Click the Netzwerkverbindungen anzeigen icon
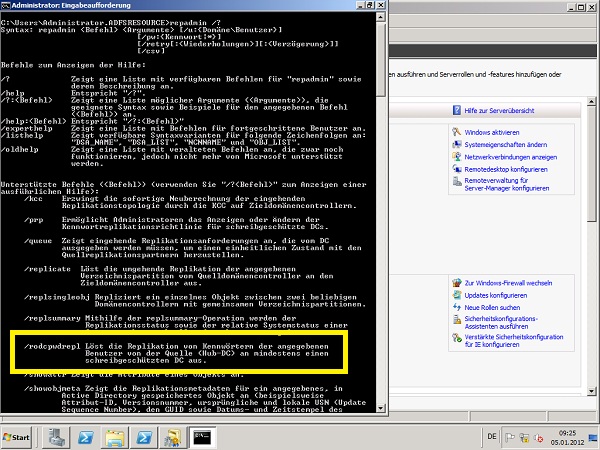Screen dimensions: 600x450 click(457, 157)
